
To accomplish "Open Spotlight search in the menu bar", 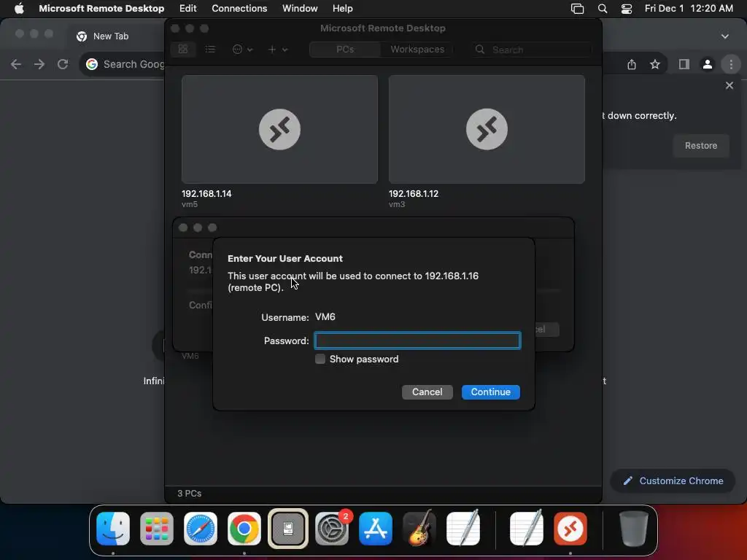I will [x=602, y=8].
